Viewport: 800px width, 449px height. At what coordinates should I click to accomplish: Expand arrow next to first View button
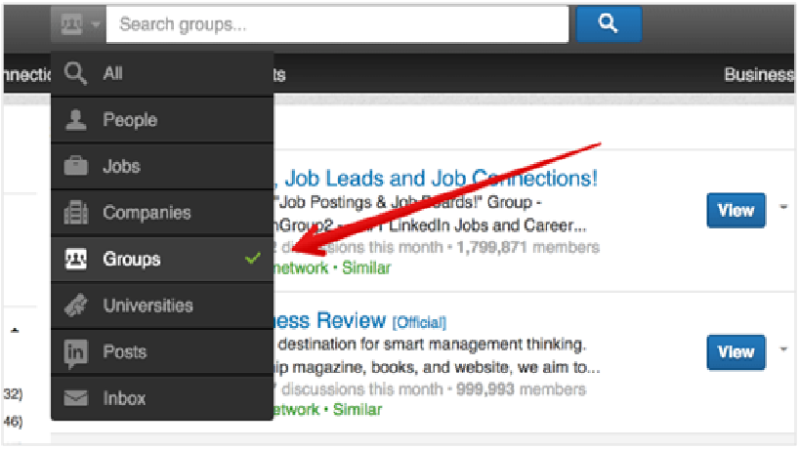click(784, 207)
